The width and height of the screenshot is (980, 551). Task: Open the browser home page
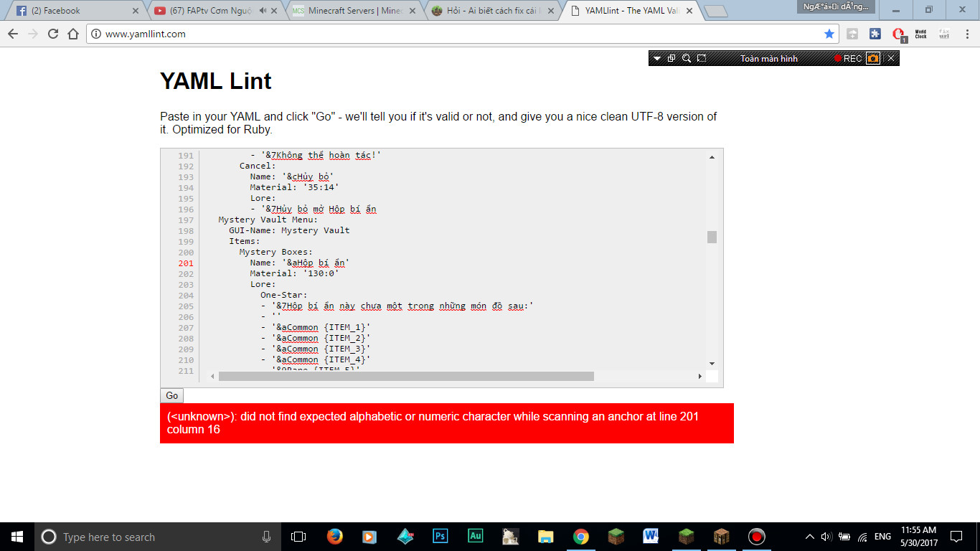click(72, 34)
